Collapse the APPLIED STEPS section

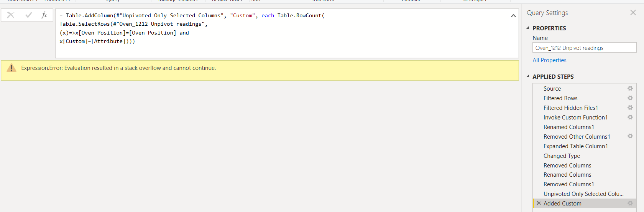pyautogui.click(x=528, y=76)
